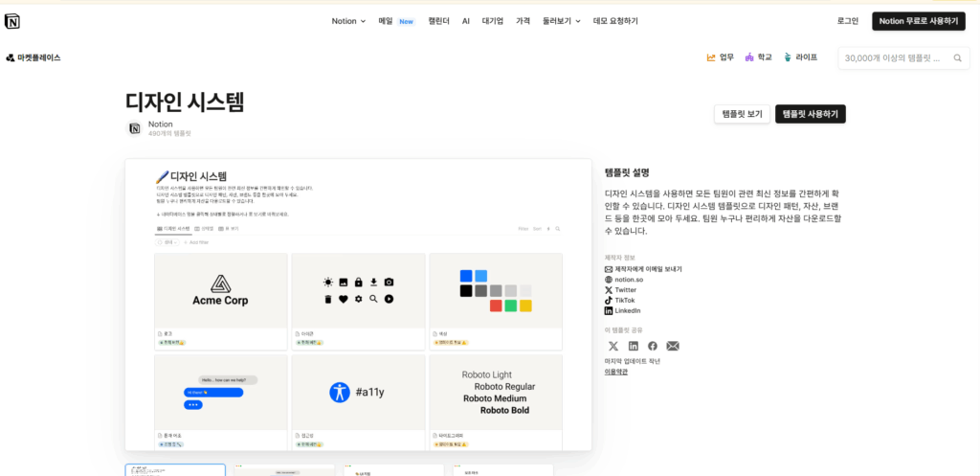The image size is (980, 476).
Task: Click the envelope icon beside 제작자에게 이메일 보내기
Action: [609, 269]
